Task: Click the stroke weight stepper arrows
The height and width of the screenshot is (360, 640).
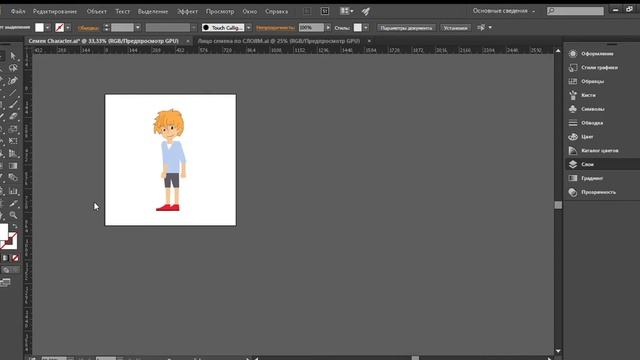Action: (107, 27)
